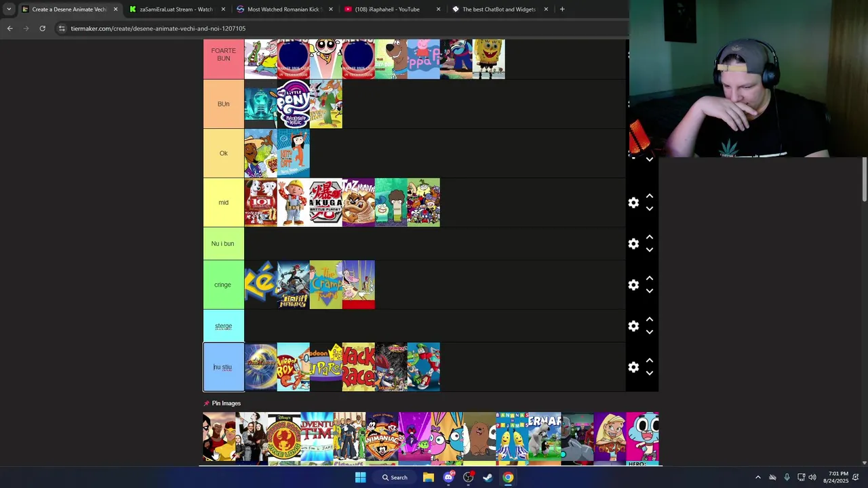
Task: Move the sterge tier row down
Action: 650,332
